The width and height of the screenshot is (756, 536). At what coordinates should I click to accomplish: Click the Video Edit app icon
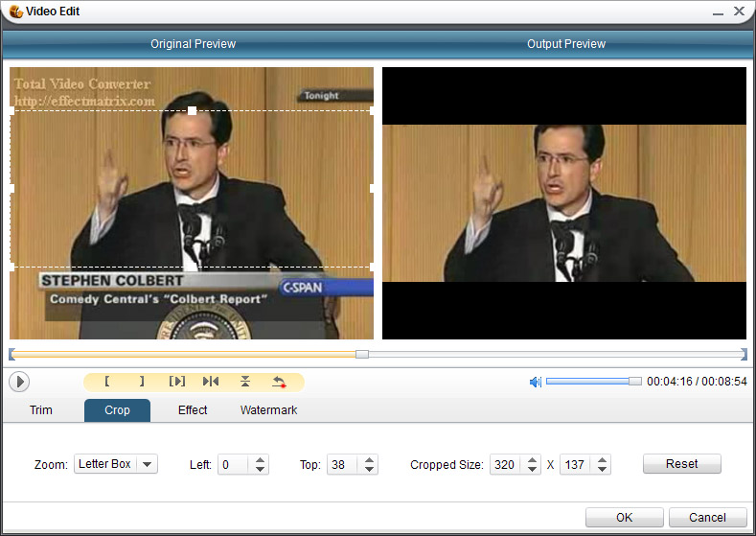pyautogui.click(x=16, y=12)
